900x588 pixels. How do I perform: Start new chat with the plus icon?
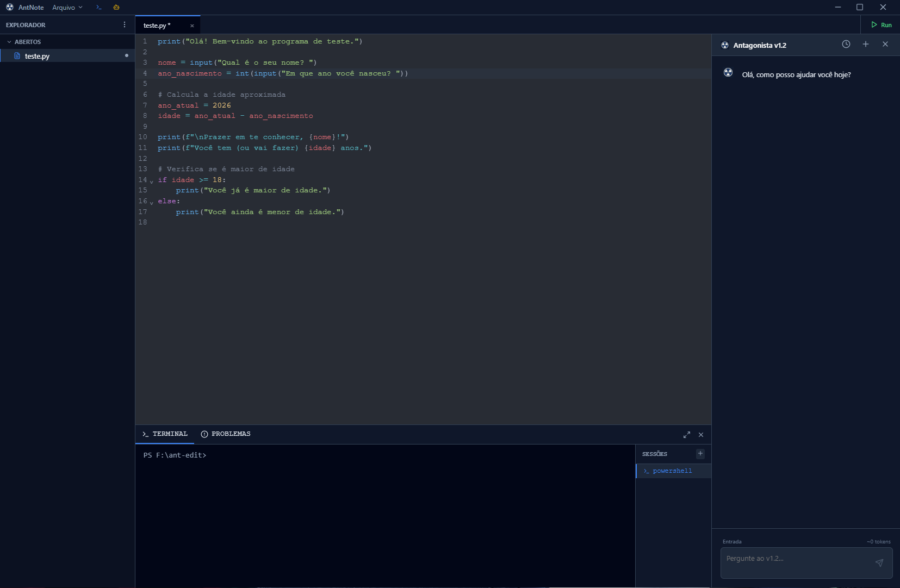coord(866,45)
